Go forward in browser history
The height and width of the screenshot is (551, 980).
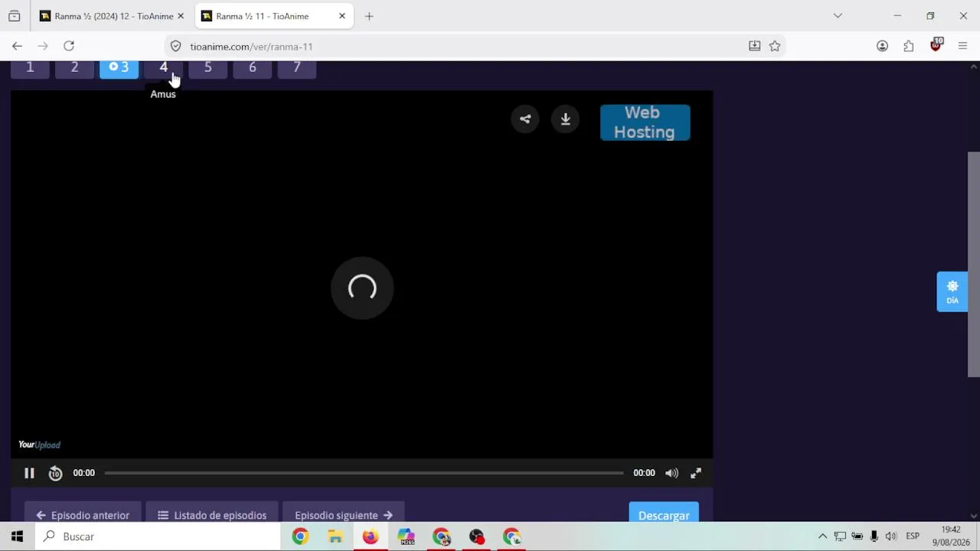tap(43, 46)
